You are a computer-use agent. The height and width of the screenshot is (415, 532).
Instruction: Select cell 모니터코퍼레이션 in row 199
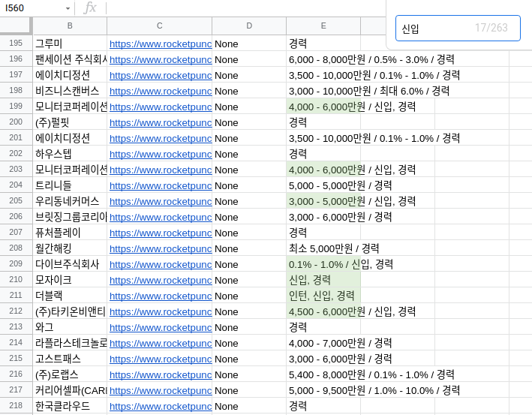click(70, 107)
